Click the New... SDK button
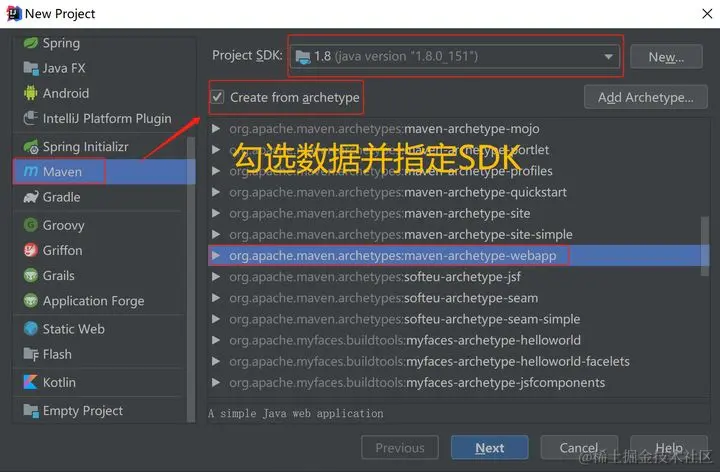 666,56
